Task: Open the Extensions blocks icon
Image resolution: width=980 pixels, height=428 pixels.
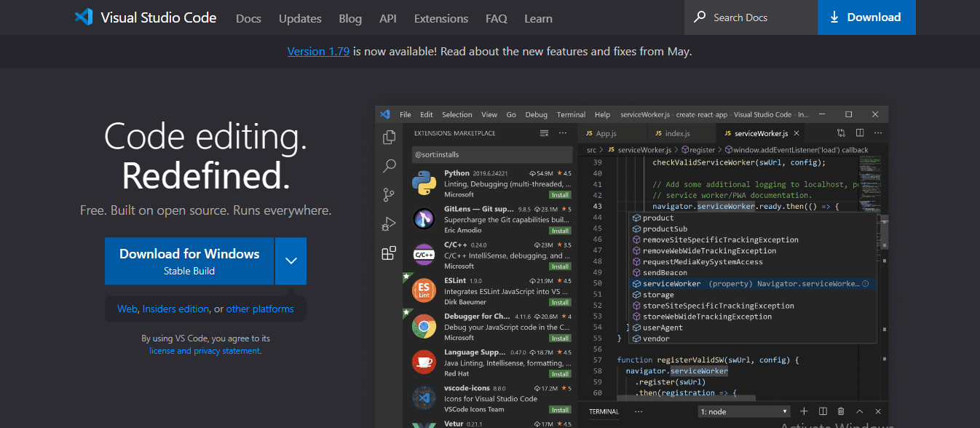Action: tap(389, 253)
